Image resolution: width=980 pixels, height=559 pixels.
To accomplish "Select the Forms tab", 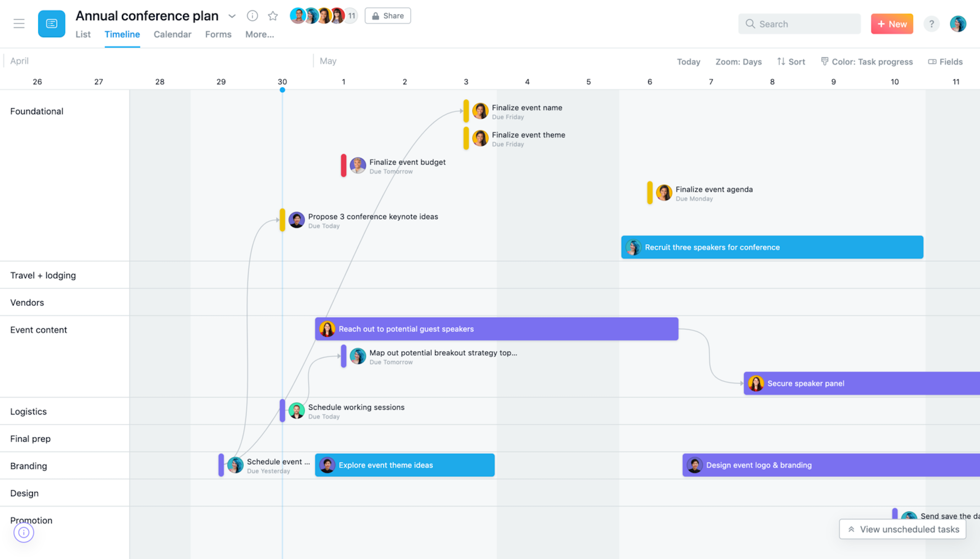I will [x=218, y=34].
